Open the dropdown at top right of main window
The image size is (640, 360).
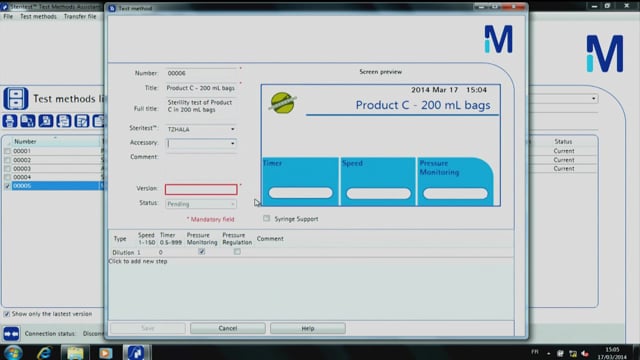tap(593, 98)
